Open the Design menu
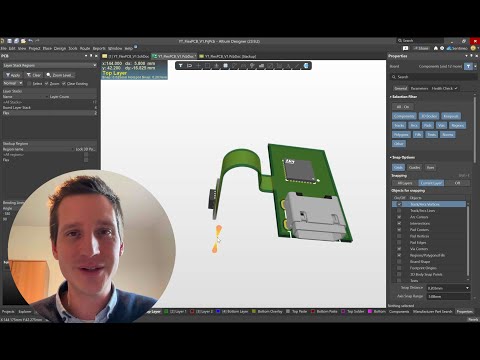The image size is (480, 360). (60, 48)
